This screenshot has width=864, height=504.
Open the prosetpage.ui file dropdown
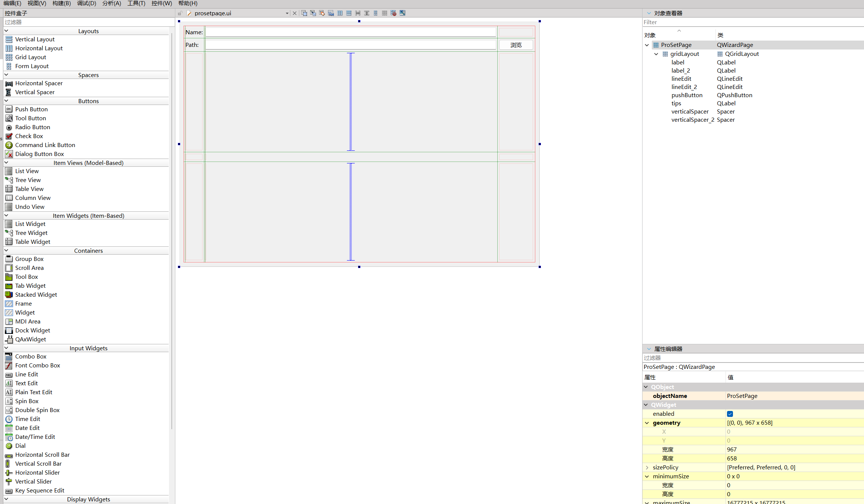[287, 13]
